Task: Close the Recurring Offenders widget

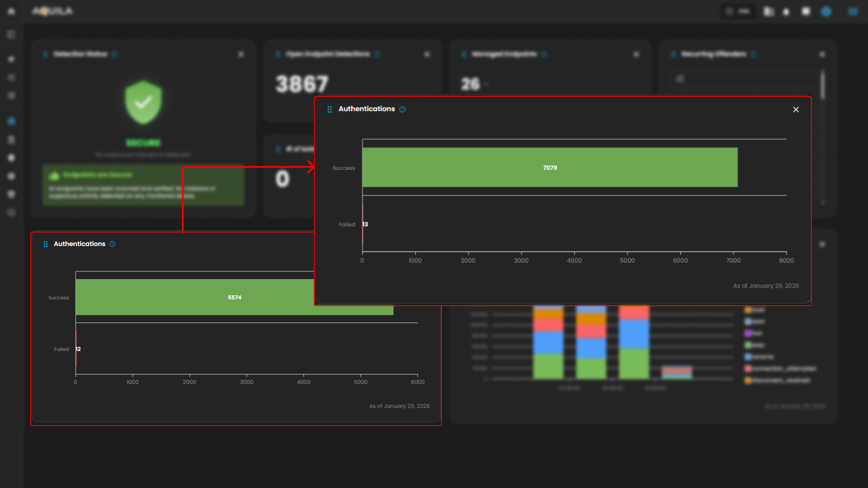Action: (x=822, y=54)
